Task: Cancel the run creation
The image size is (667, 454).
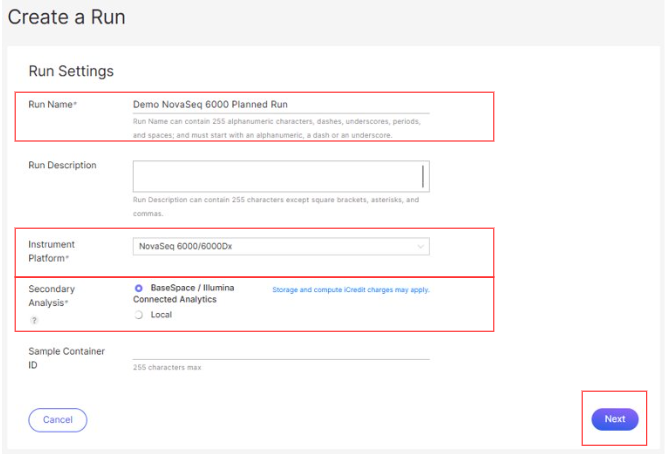Action: coord(57,420)
